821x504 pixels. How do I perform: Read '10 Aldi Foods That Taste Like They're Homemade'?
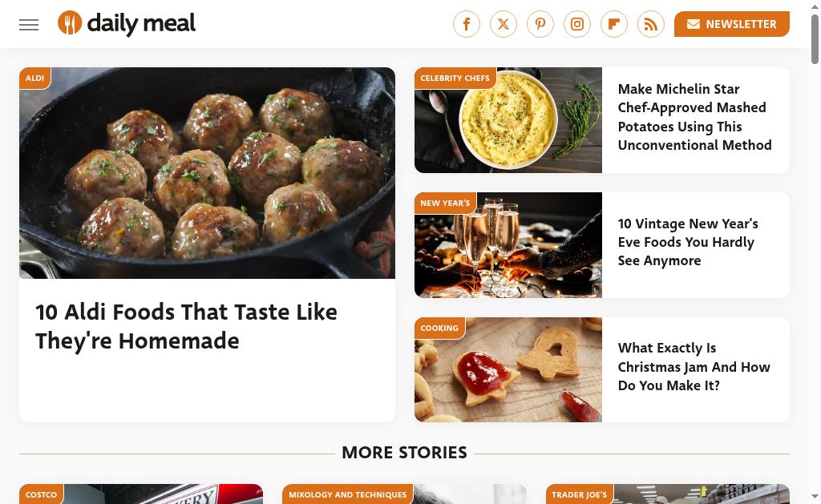[x=186, y=326]
